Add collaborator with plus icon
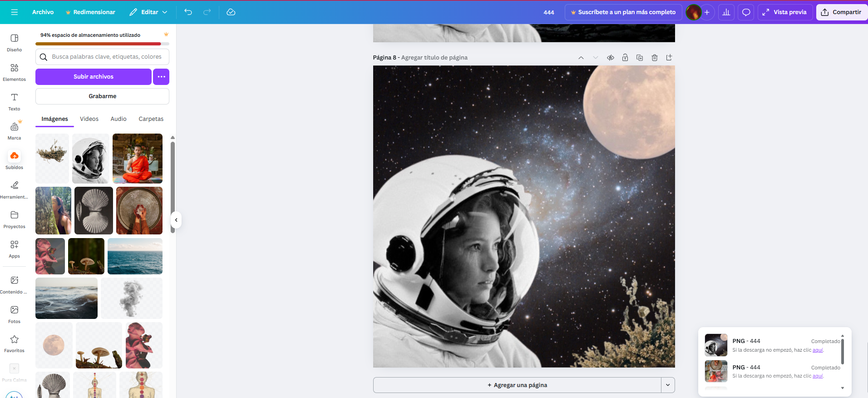Viewport: 868px width, 398px height. pos(707,12)
